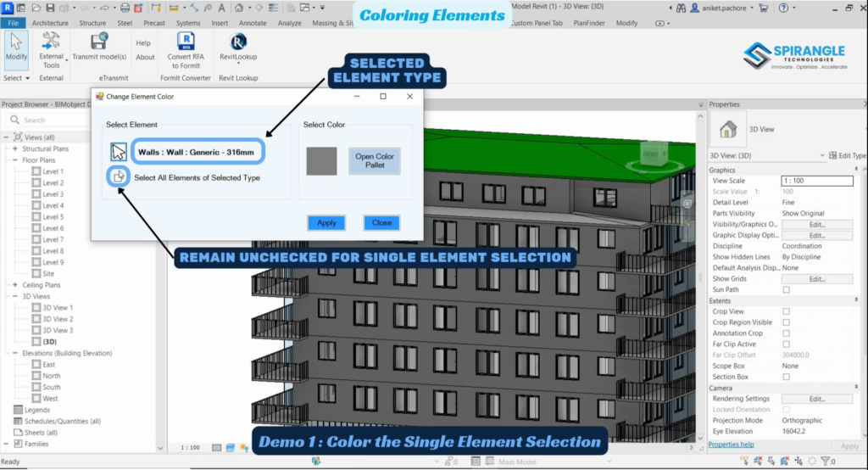Click the binoculars search icon in title bar
The image size is (868, 470).
click(681, 8)
